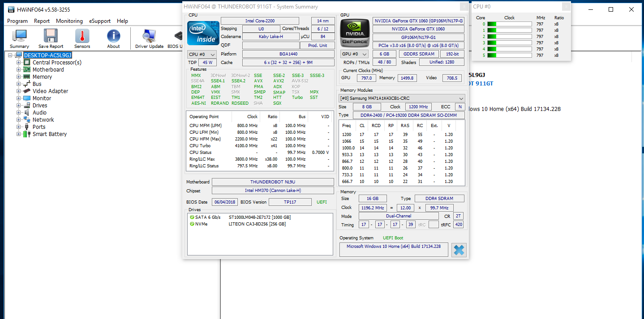Click the Dual-Channel mode field
Screen dimensions: 644x319
pos(399,216)
